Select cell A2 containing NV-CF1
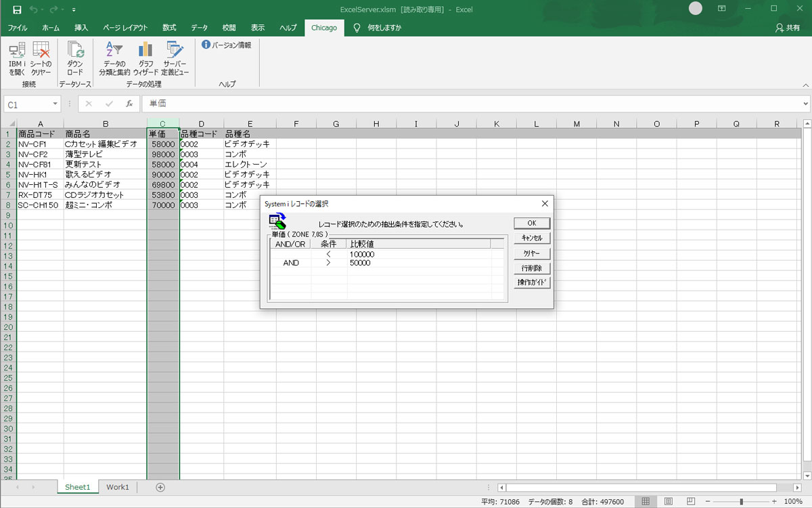The height and width of the screenshot is (508, 812). coord(40,144)
